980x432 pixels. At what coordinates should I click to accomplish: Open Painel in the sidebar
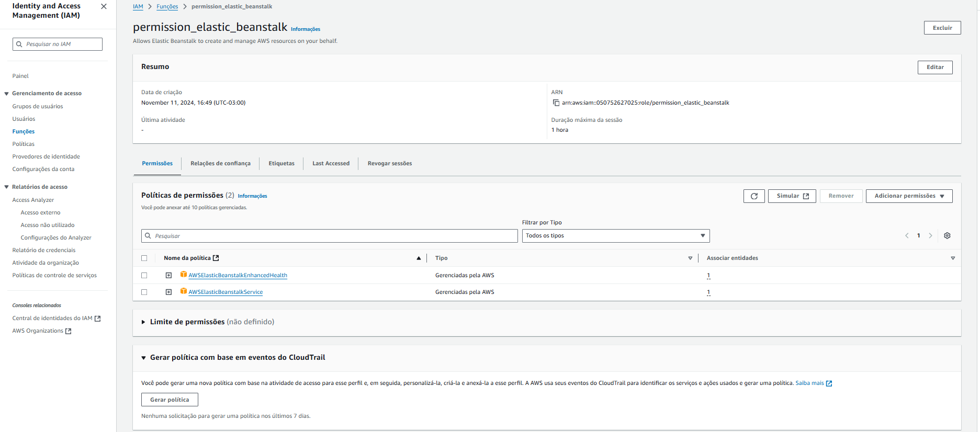20,76
